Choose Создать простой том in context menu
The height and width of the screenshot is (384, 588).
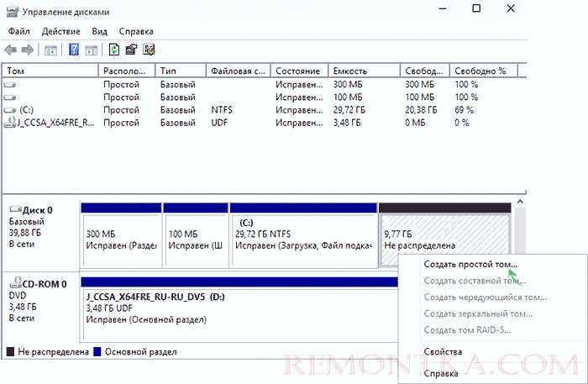click(470, 265)
